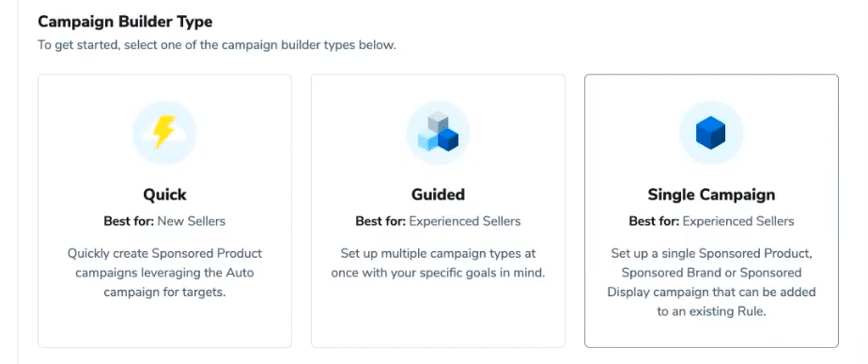Choose the Single Campaign builder card

pos(711,211)
